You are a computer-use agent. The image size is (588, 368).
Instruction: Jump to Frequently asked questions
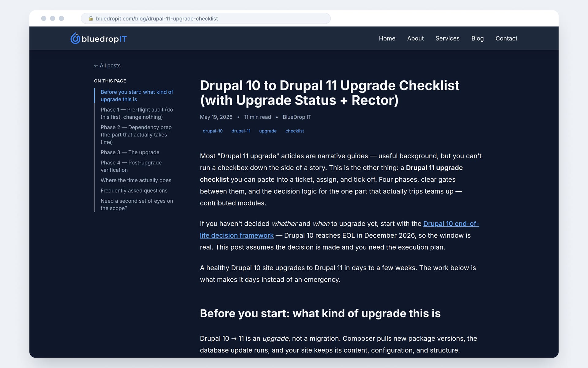pos(134,191)
